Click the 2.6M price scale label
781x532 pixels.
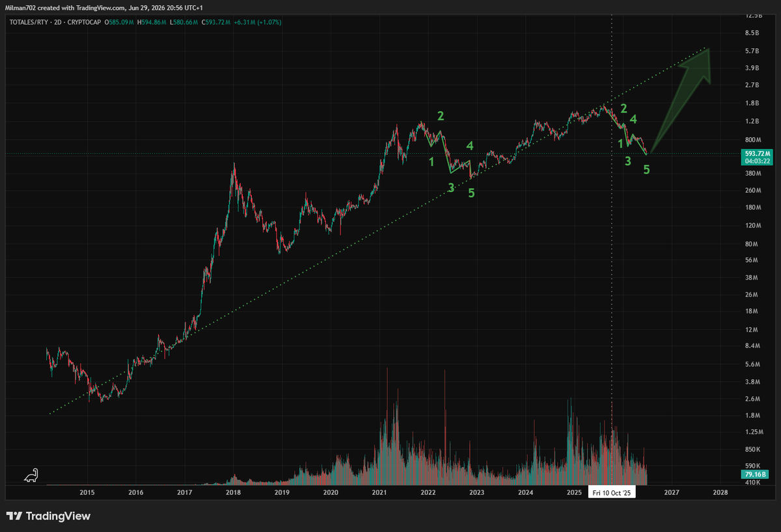(x=752, y=399)
